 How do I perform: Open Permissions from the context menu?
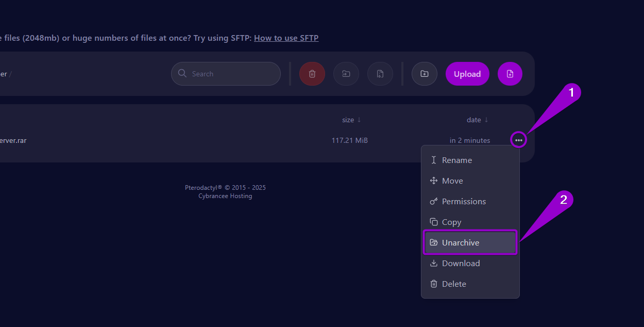pos(463,201)
